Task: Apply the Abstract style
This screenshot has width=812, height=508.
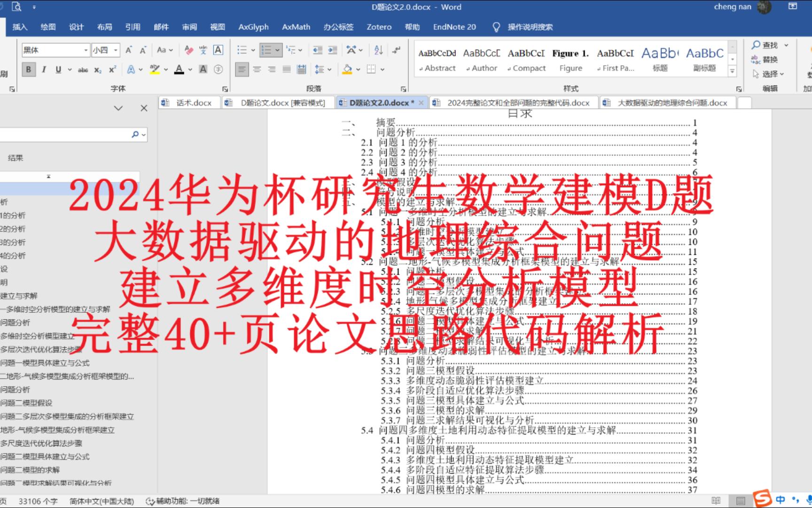Action: (437, 60)
